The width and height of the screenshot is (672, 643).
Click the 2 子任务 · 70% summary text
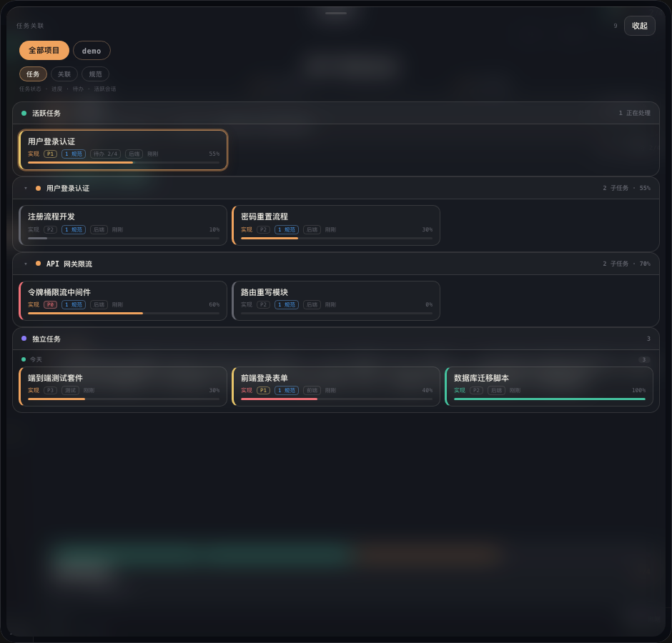click(626, 264)
